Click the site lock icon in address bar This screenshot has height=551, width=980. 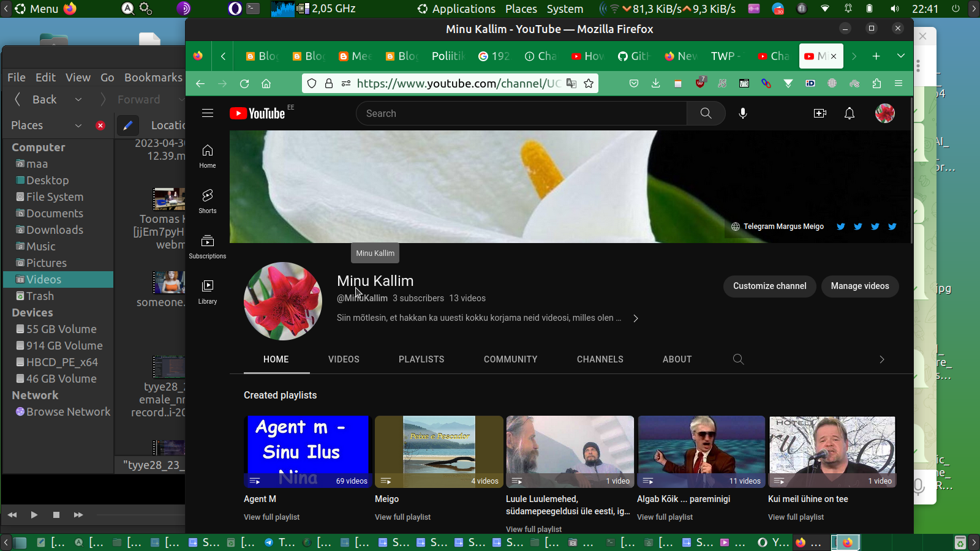click(329, 83)
